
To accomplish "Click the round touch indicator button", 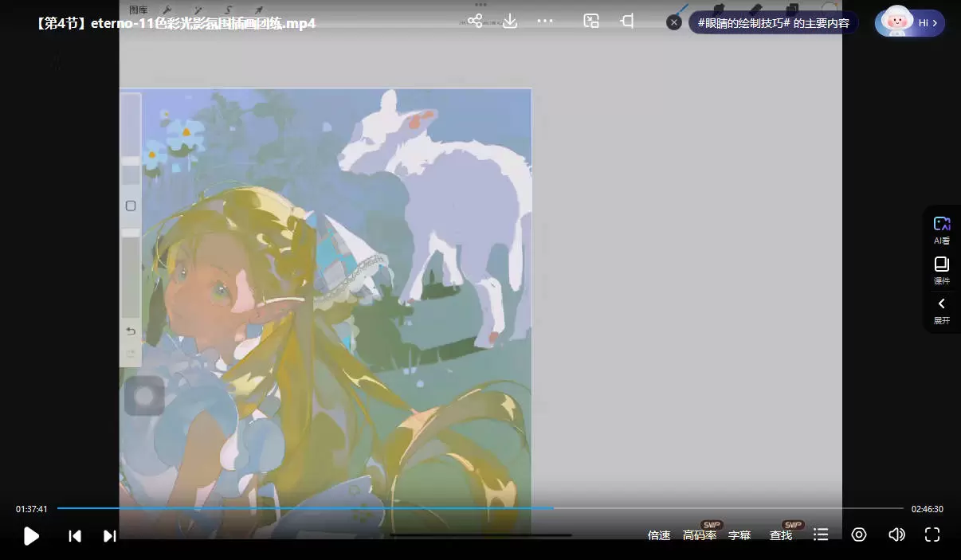I will click(x=144, y=396).
